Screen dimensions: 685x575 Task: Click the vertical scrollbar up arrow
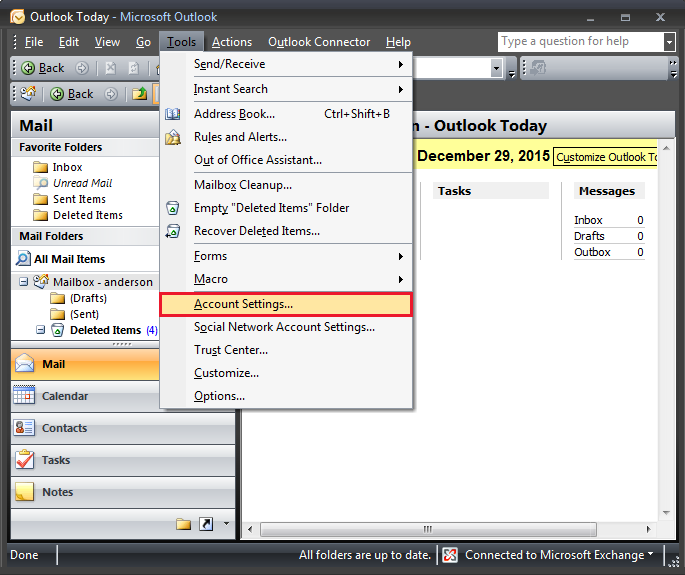tap(666, 148)
